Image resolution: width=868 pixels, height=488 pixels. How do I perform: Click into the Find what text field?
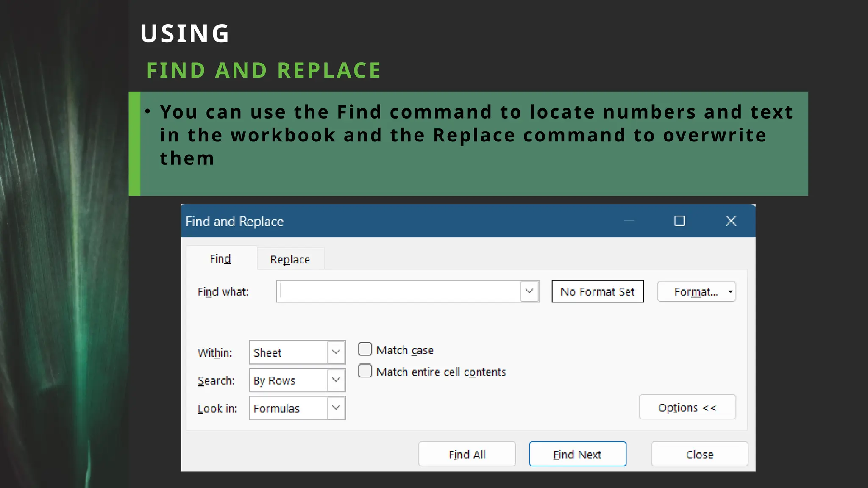tap(398, 291)
